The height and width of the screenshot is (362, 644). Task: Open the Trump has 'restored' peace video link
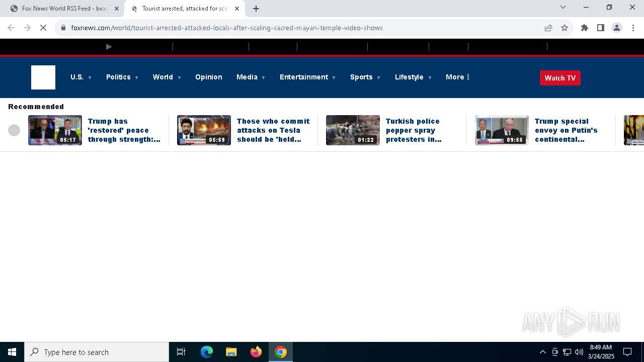tap(124, 130)
